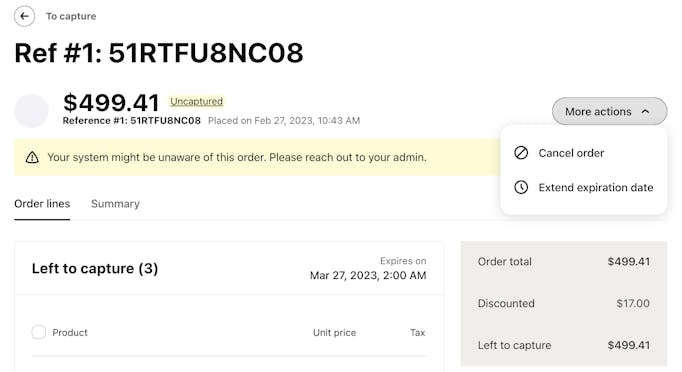Open the More actions dropdown button
This screenshot has height=372, width=682.
(x=609, y=111)
